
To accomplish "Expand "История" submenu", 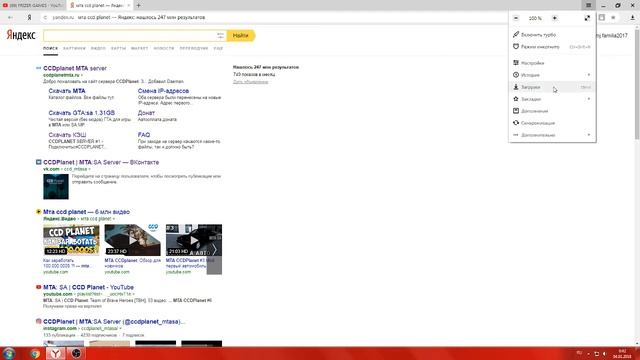I will (552, 75).
